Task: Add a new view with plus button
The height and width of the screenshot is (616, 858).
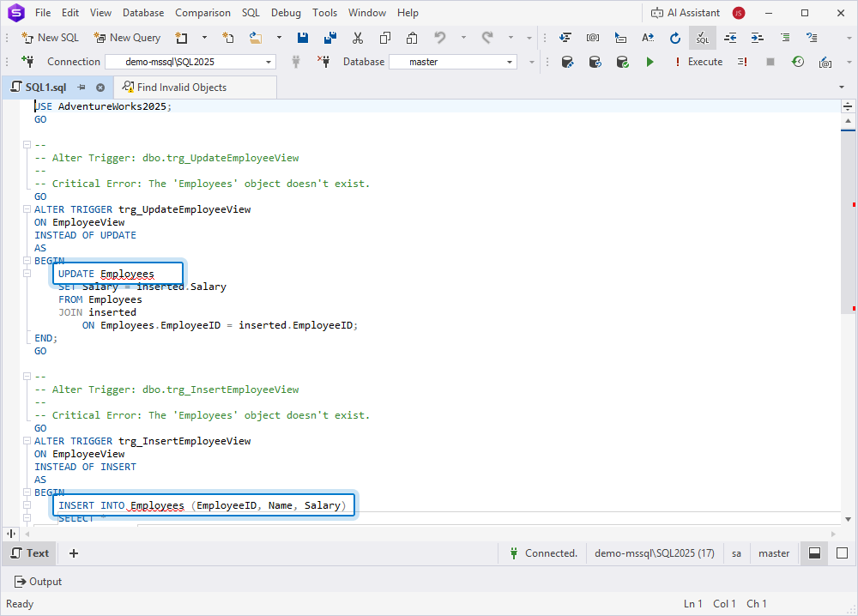Action: pos(74,553)
